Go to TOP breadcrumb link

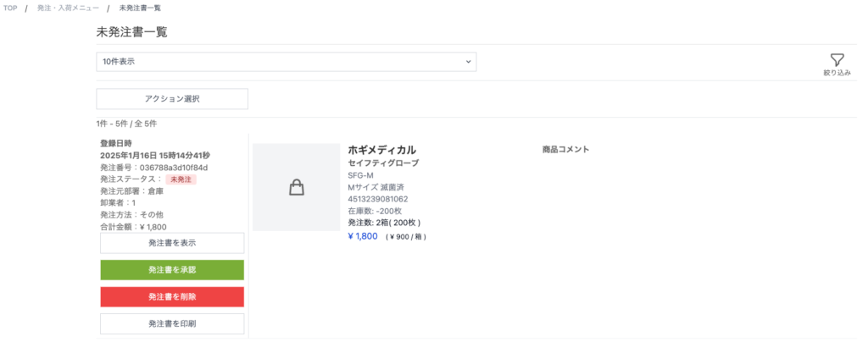(x=10, y=8)
